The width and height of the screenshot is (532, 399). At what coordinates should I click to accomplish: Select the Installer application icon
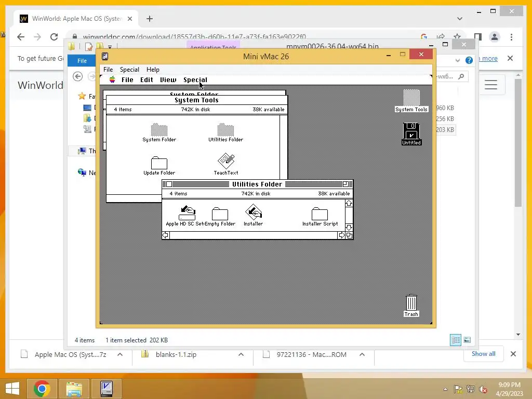point(253,215)
